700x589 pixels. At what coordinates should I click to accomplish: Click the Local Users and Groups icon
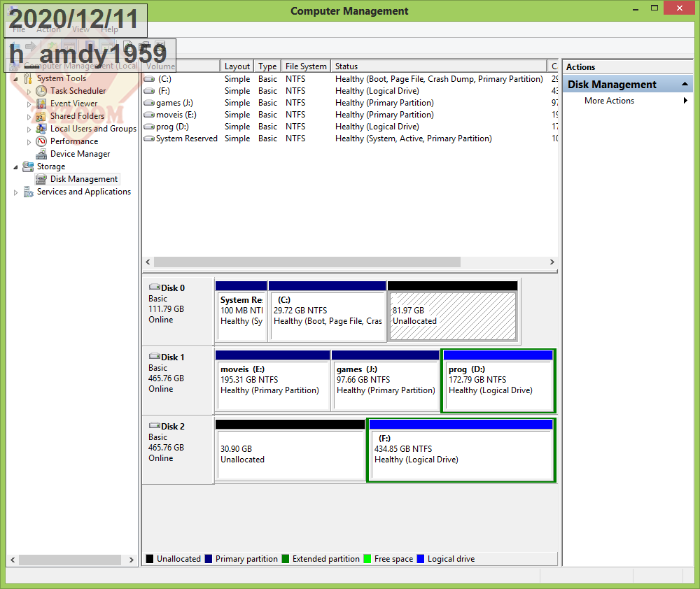point(41,129)
